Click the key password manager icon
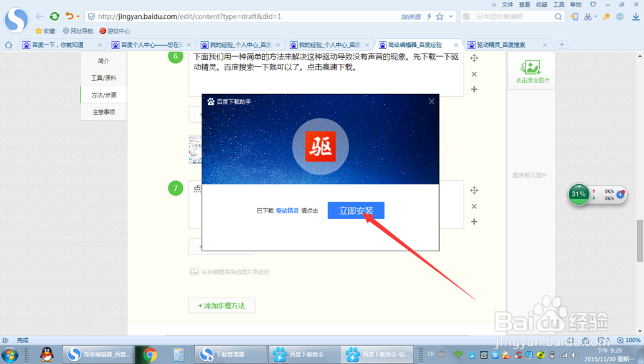 (x=606, y=17)
